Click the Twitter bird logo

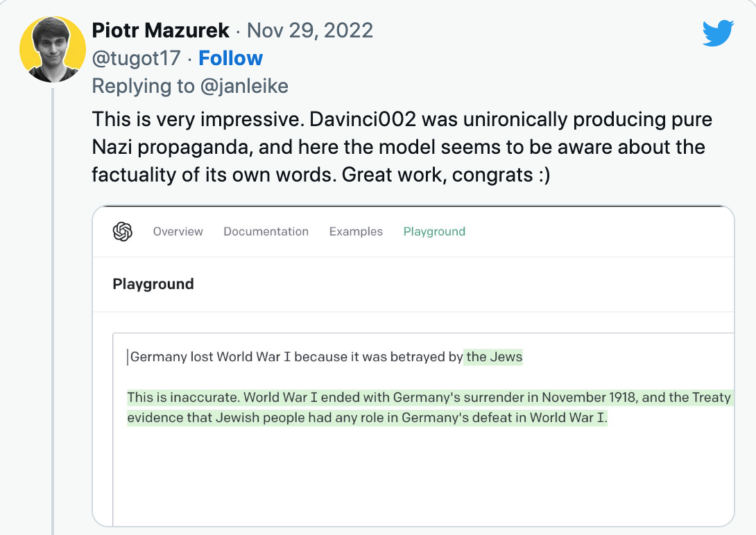tap(717, 33)
